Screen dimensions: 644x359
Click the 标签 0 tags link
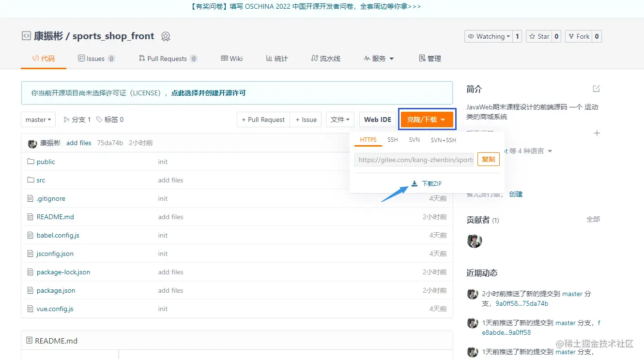coord(110,120)
